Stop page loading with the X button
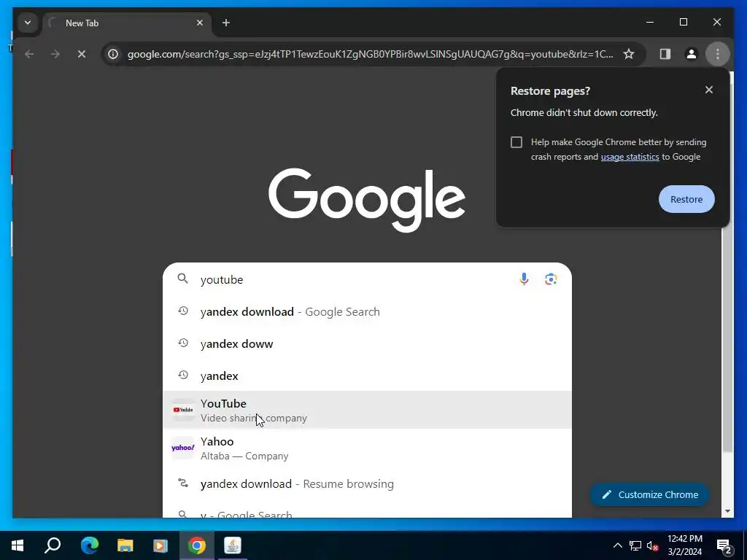This screenshot has width=747, height=560. (x=82, y=54)
